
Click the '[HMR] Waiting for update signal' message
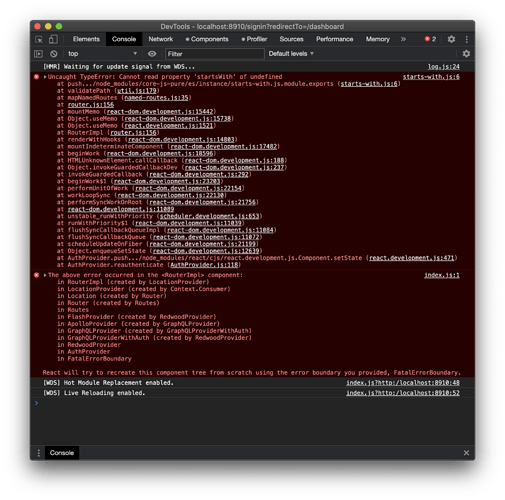[x=119, y=67]
